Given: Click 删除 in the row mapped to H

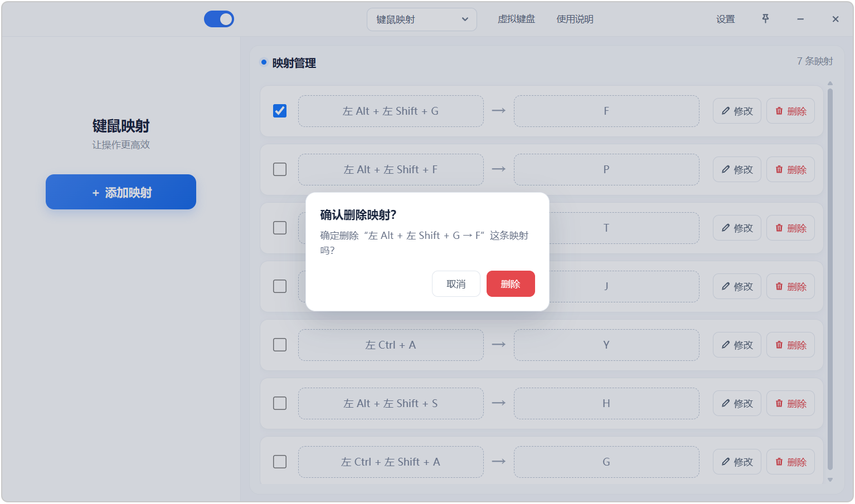Looking at the screenshot, I should pos(790,403).
